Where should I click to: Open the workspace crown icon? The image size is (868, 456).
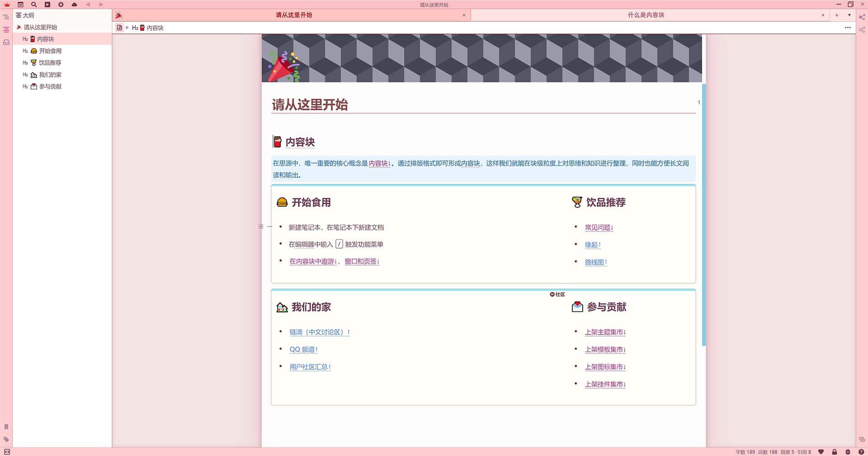(6, 5)
